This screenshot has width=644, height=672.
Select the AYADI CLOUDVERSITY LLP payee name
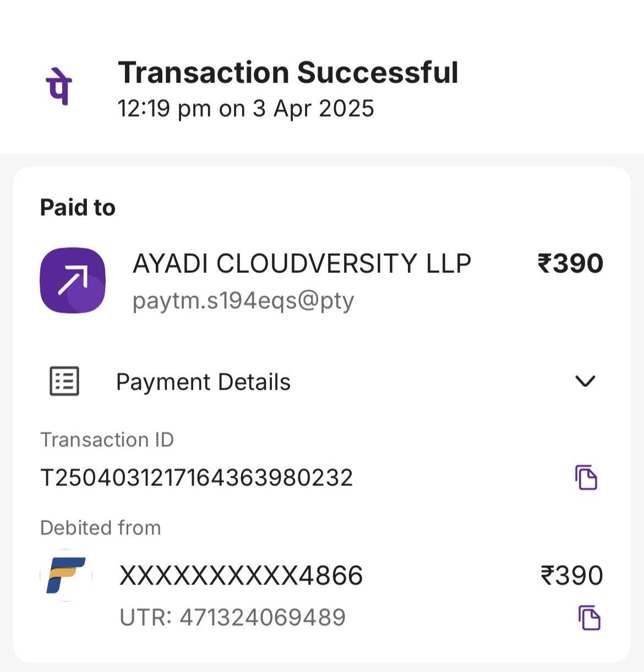pyautogui.click(x=302, y=264)
